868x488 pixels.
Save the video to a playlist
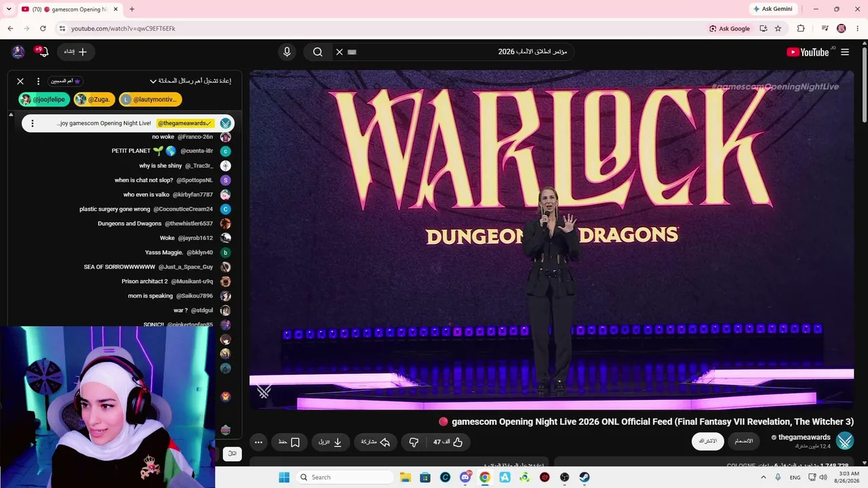[290, 443]
